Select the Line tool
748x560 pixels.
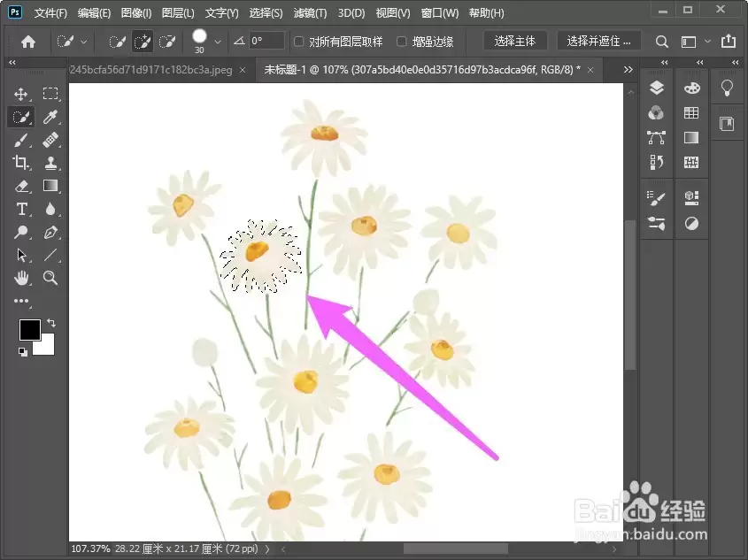(x=50, y=255)
